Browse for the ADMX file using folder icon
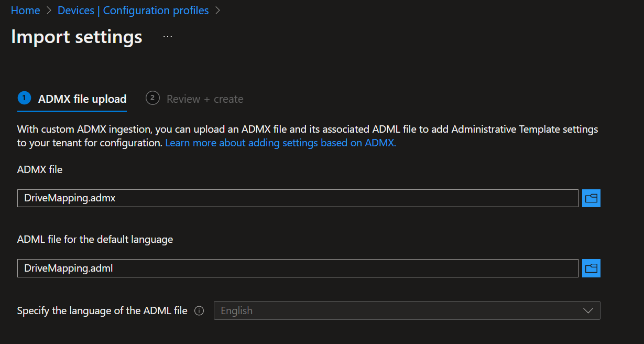The height and width of the screenshot is (344, 644). pos(591,198)
